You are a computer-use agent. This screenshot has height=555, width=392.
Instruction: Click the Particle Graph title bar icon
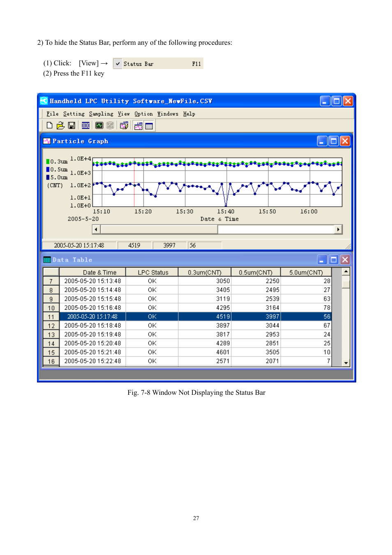[x=47, y=141]
